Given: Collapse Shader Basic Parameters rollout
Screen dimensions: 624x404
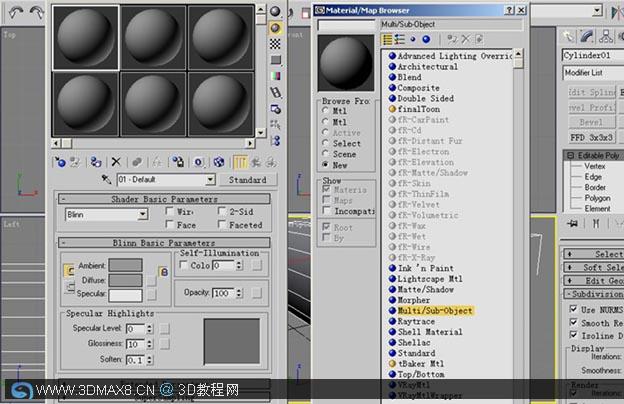Looking at the screenshot, I should click(x=164, y=199).
